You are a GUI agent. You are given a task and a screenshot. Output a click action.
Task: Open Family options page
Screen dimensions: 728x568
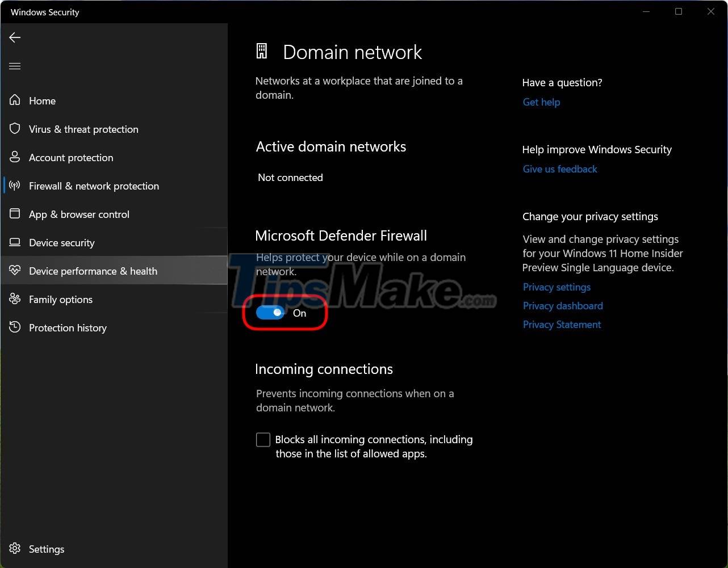click(114, 299)
